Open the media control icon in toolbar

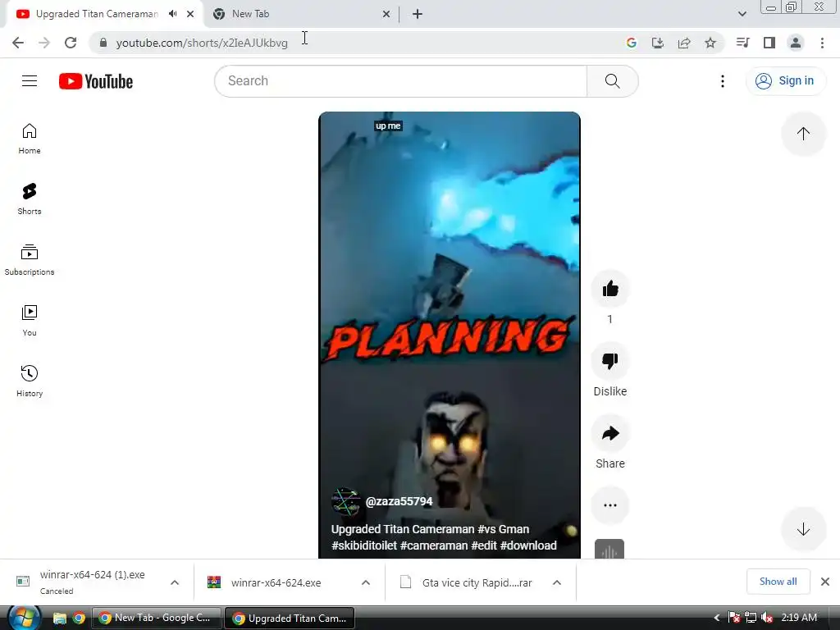tap(742, 43)
